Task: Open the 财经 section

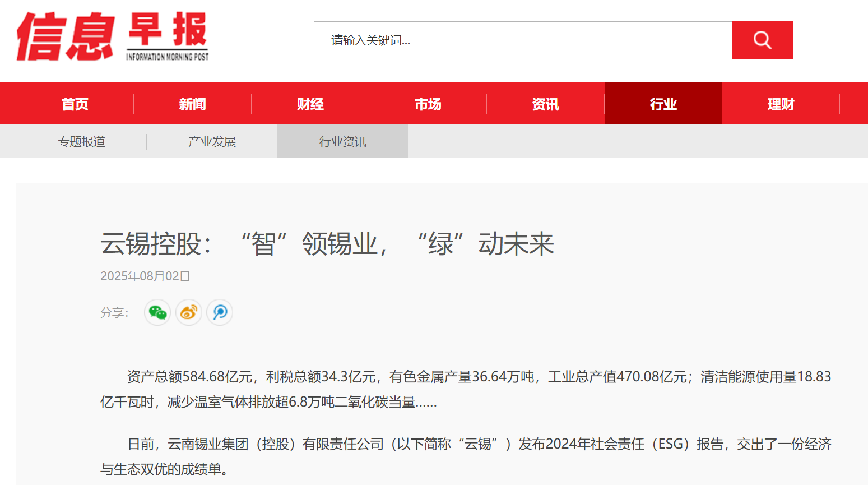Action: click(x=310, y=104)
